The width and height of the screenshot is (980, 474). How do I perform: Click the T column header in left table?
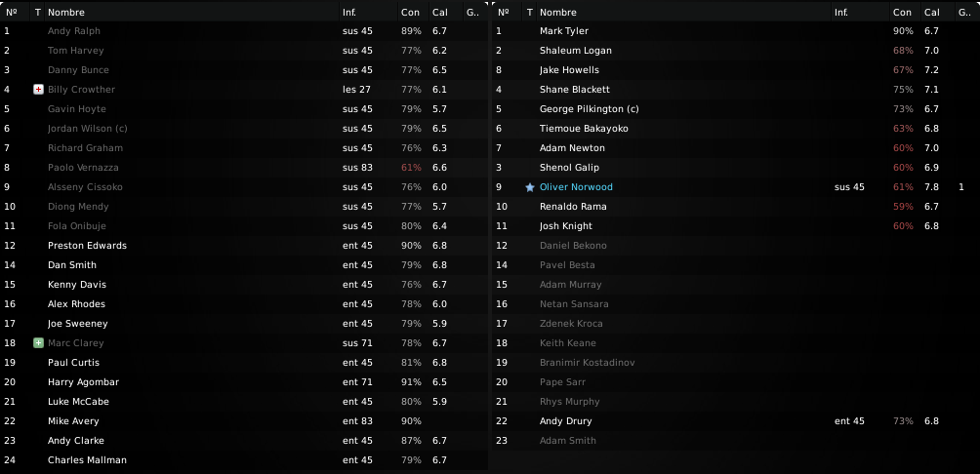tap(37, 12)
